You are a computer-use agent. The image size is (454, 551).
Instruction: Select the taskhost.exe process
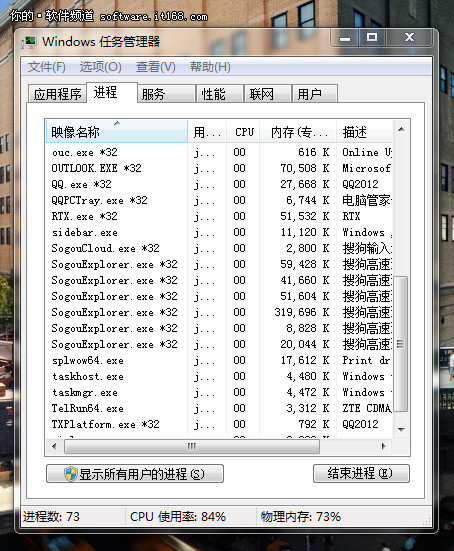[x=219, y=376]
